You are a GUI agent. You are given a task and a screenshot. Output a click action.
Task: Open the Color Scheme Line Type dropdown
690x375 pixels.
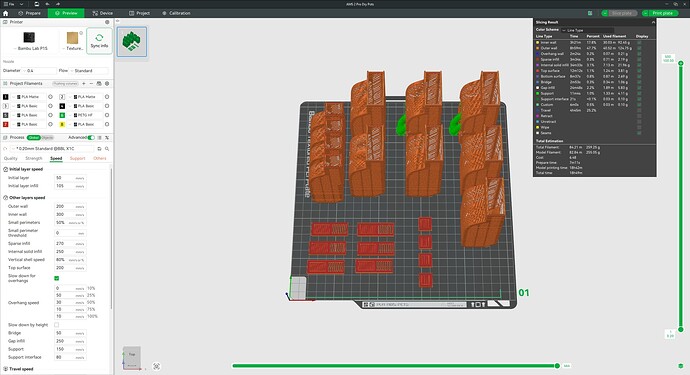click(587, 30)
